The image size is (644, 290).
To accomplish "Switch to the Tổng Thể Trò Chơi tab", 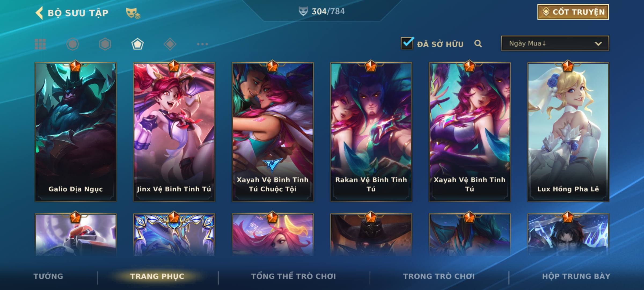I will click(294, 276).
